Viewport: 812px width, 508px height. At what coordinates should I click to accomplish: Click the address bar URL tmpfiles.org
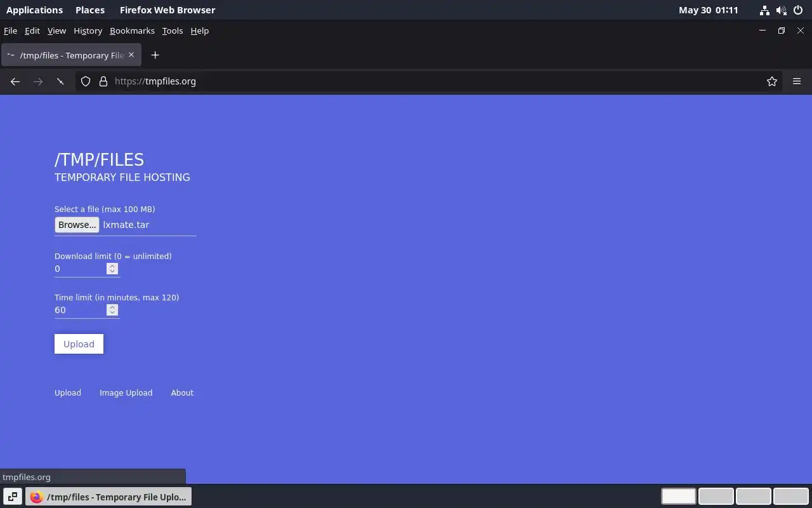(155, 81)
